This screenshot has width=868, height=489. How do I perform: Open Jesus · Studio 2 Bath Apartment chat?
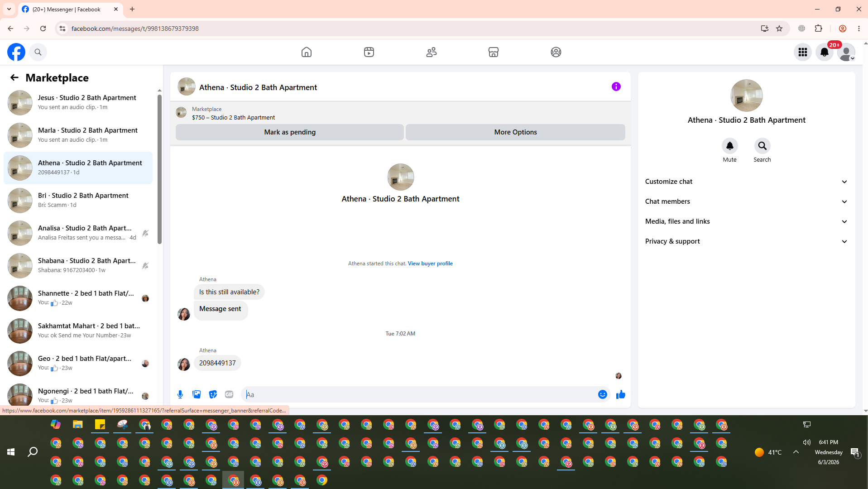click(x=78, y=102)
